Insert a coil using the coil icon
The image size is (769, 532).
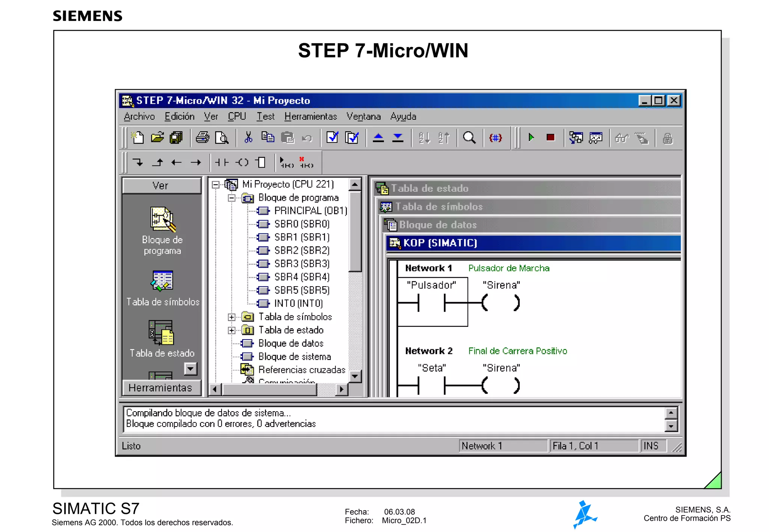coord(242,162)
